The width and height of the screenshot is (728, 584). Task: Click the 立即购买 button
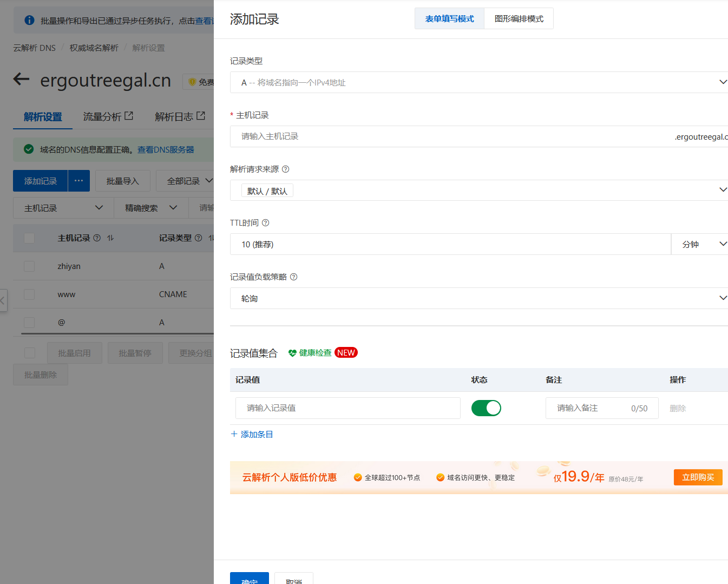698,477
